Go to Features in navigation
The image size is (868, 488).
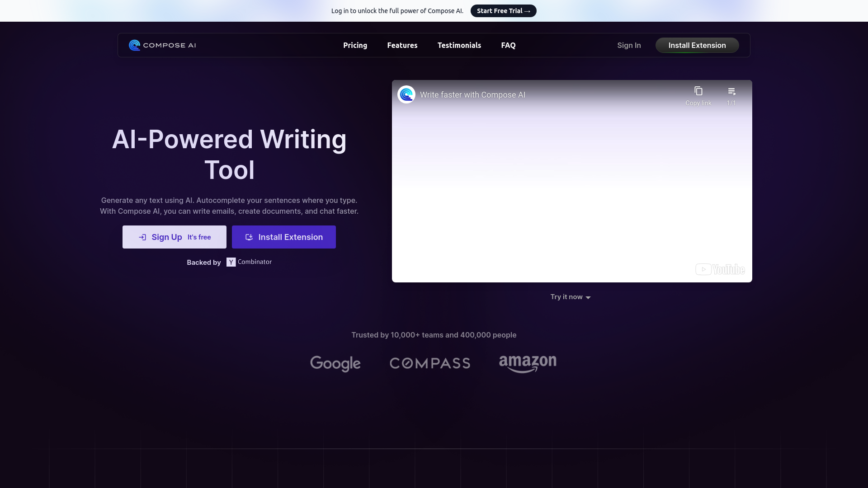click(x=402, y=45)
